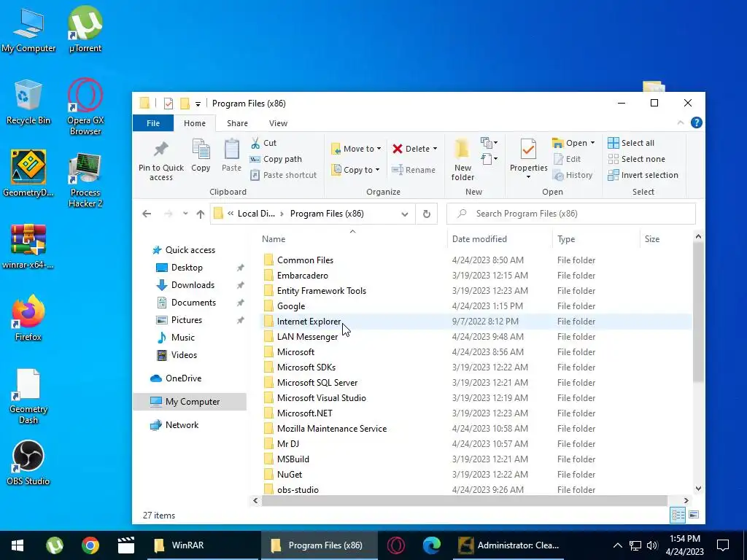The width and height of the screenshot is (747, 560).
Task: Switch to Details view in status bar
Action: tap(678, 515)
